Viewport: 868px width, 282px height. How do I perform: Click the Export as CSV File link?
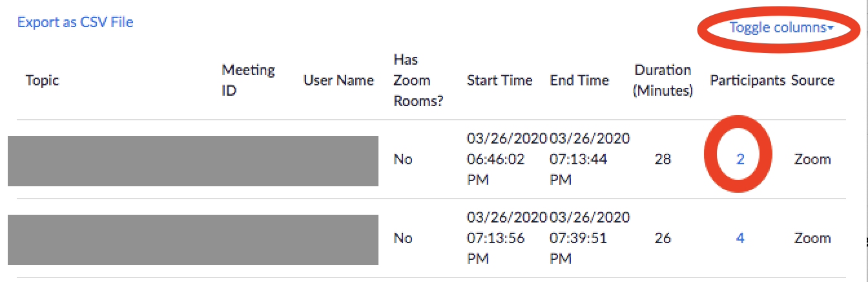(x=75, y=22)
